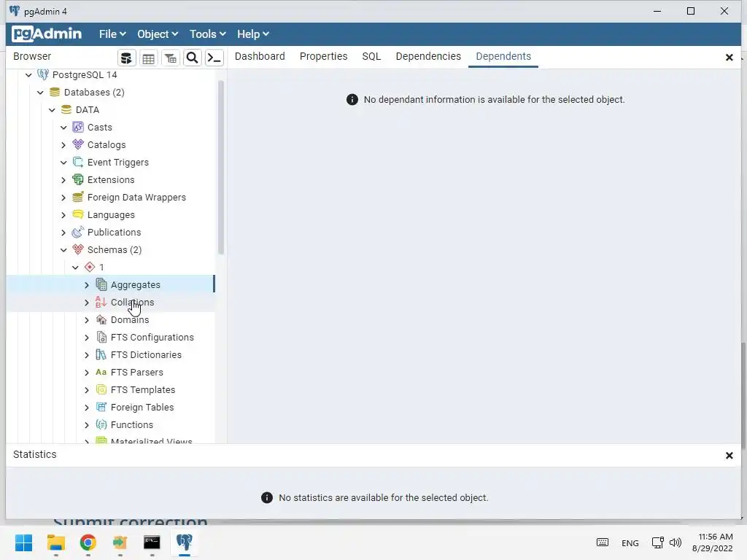Click the Filtered Rows toolbar icon
The height and width of the screenshot is (560, 747).
pos(170,58)
